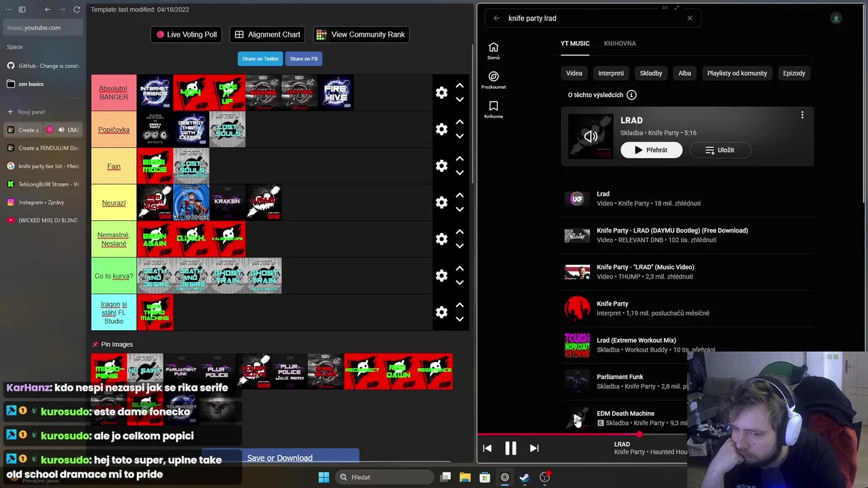Screen dimensions: 868x488
Task: Move Absolutní BANGER tier down with arrow
Action: (460, 100)
